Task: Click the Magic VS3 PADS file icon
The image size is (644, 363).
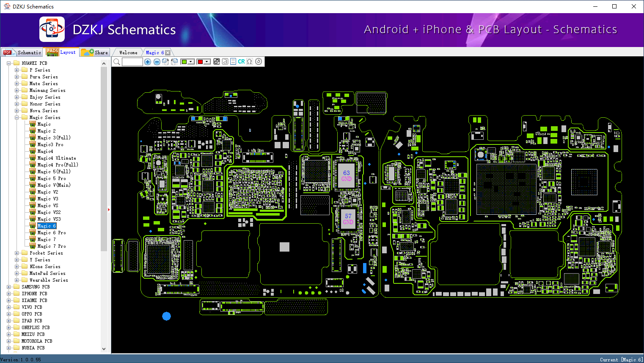Action: [x=33, y=219]
